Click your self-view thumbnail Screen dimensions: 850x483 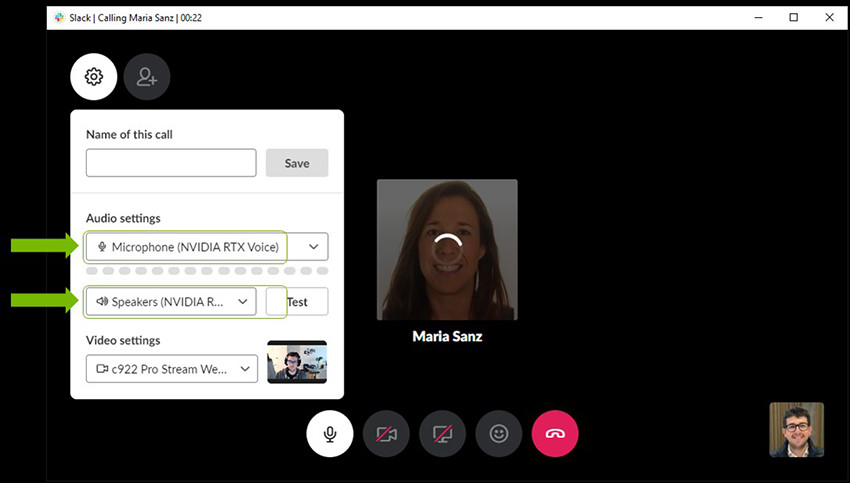coord(796,430)
